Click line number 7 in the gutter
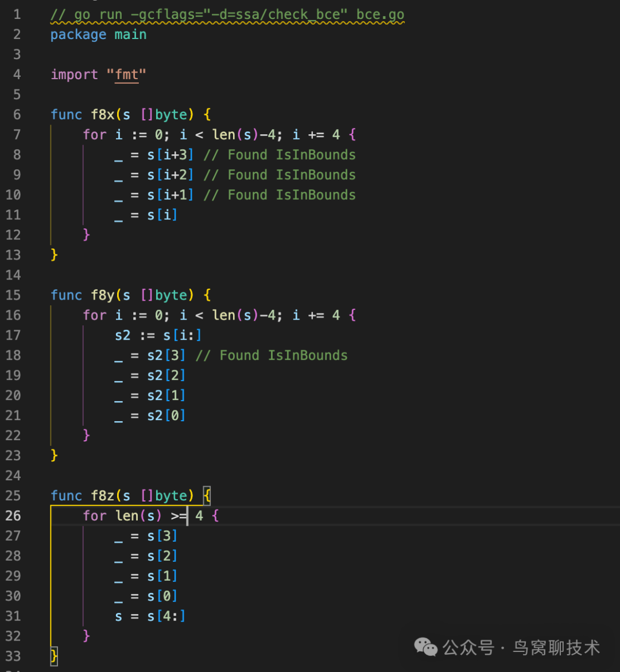 click(x=17, y=134)
